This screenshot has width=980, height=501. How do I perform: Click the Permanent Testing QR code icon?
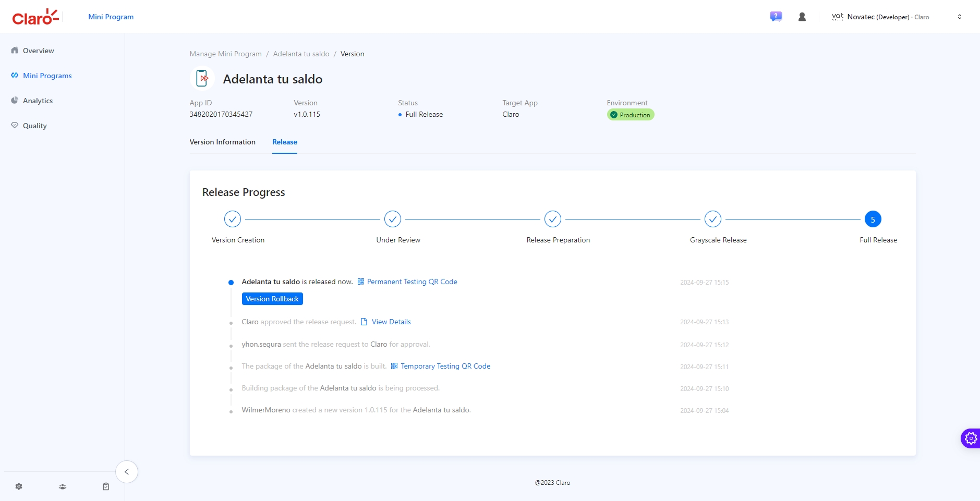(x=361, y=282)
